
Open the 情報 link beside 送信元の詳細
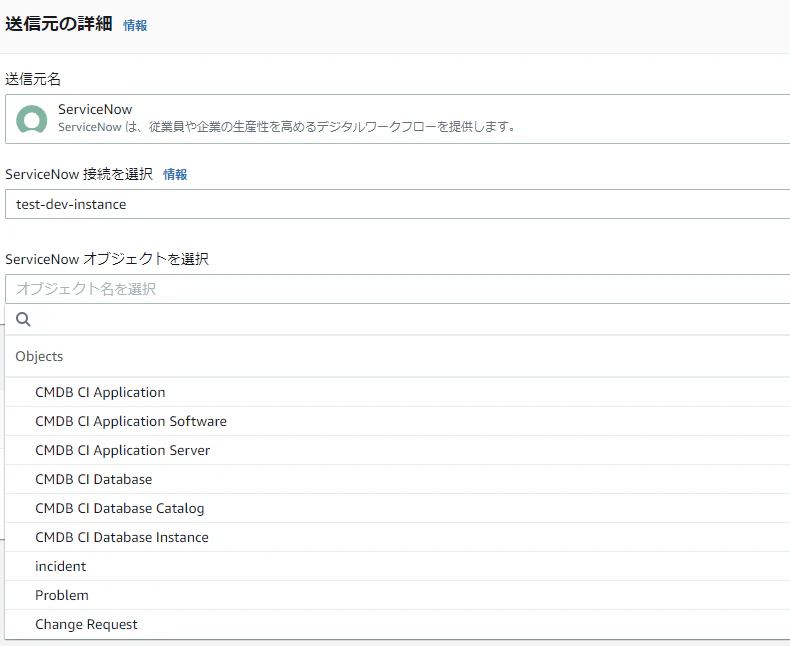pyautogui.click(x=135, y=25)
